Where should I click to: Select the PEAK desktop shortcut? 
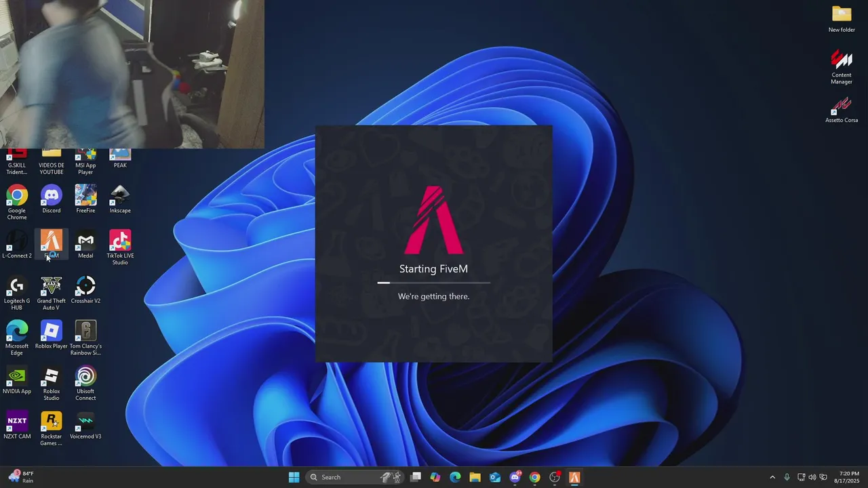click(x=120, y=158)
